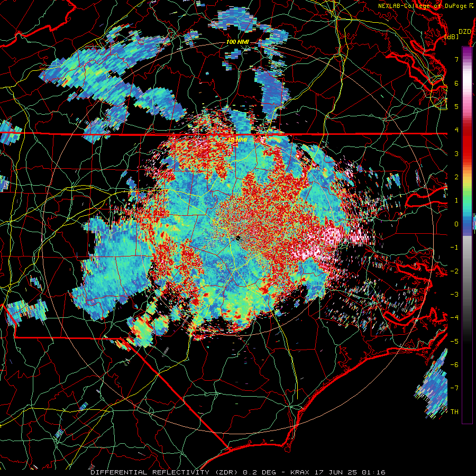Click the ZDR color scale bar

(x=467, y=235)
